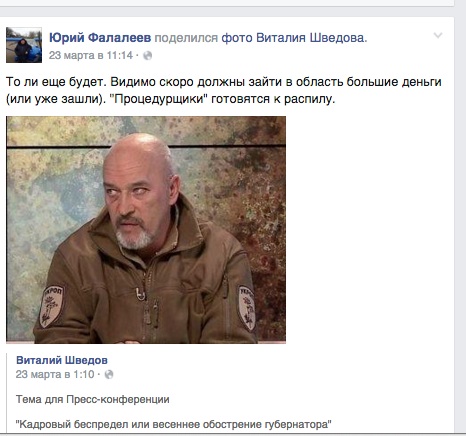466x436 pixels.
Task: Open Юрий Фалалеев's profile avatar
Action: [x=24, y=45]
